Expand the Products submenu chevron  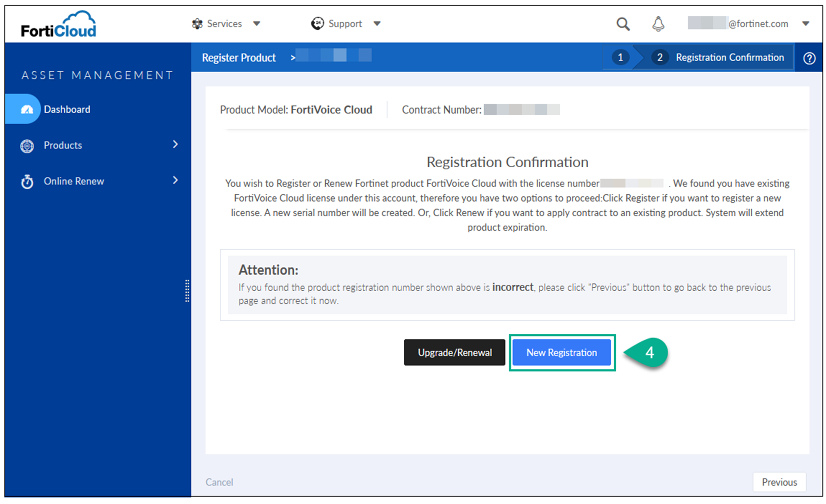coord(176,145)
